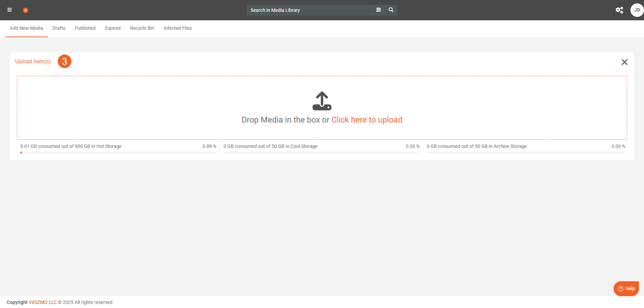Select the Add New Media tab
The height and width of the screenshot is (308, 644).
tap(26, 28)
